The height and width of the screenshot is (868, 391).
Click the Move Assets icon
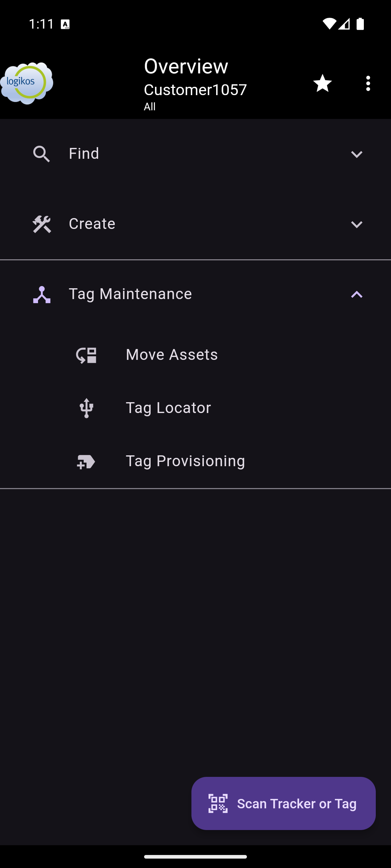point(86,355)
